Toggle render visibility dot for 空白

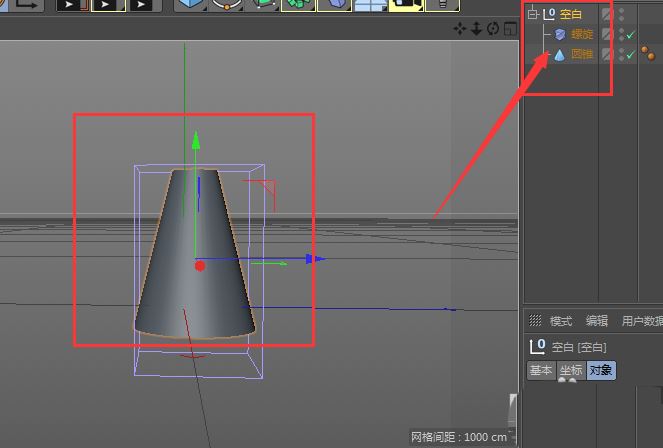(x=621, y=18)
